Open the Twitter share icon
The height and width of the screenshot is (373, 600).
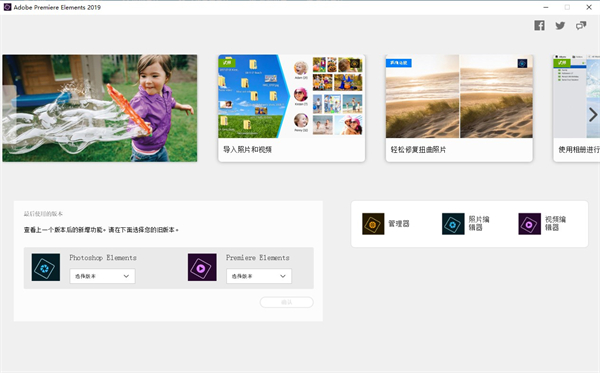(560, 26)
